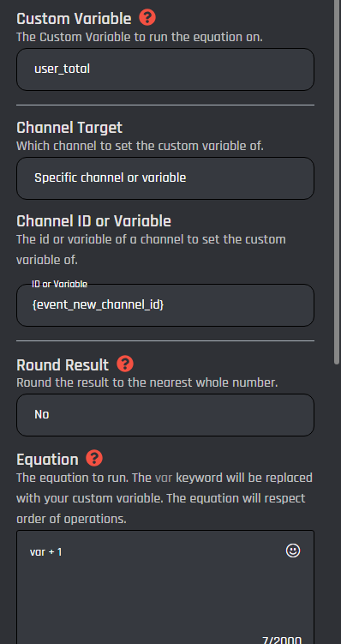The height and width of the screenshot is (644, 341).
Task: Click the Round Result question mark icon
Action: (125, 364)
